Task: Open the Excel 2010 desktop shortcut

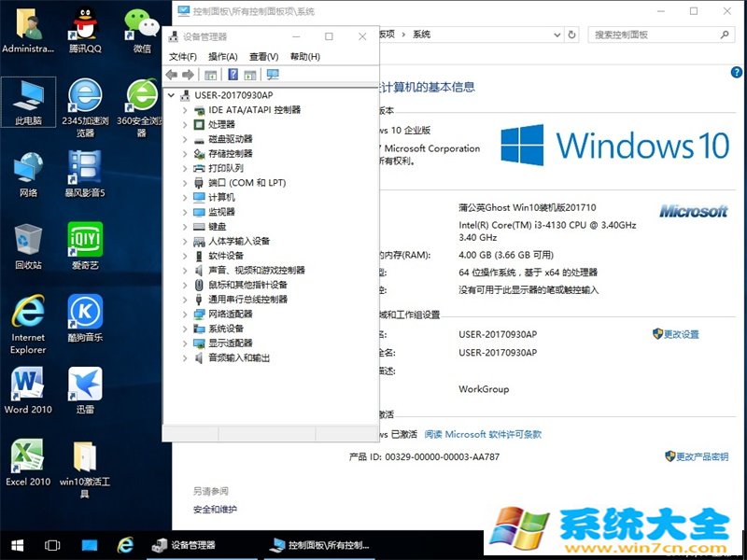Action: pos(28,462)
